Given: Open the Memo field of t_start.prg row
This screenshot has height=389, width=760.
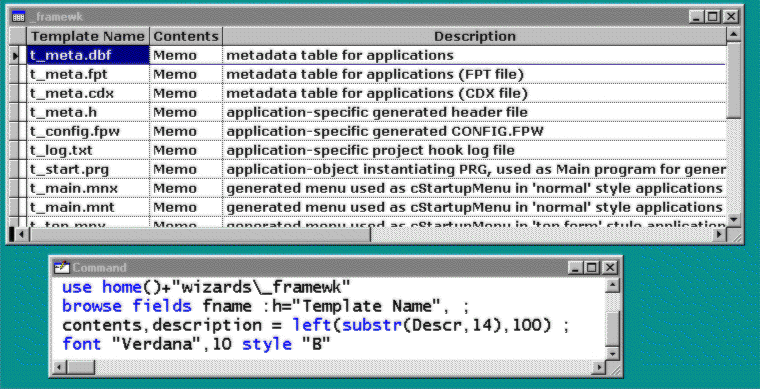Looking at the screenshot, I should [x=186, y=170].
